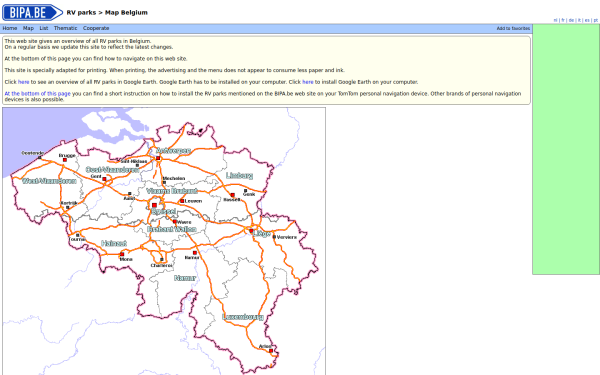The image size is (600, 375).
Task: Switch language to nl
Action: pos(555,20)
